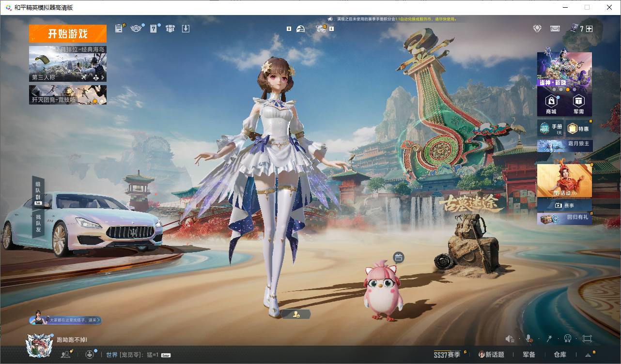Image resolution: width=621 pixels, height=364 pixels.
Task: Open the 军需 supply crate icon
Action: (578, 104)
